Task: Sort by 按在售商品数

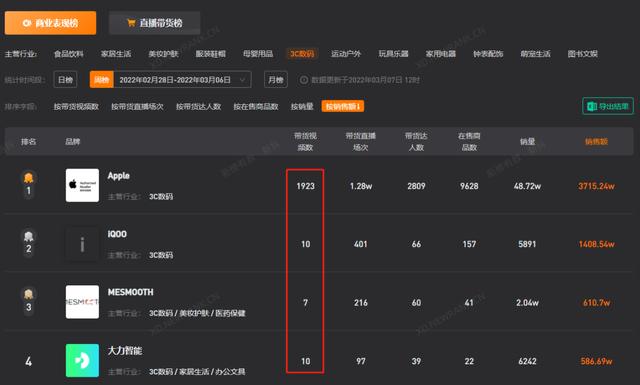Action: (256, 107)
